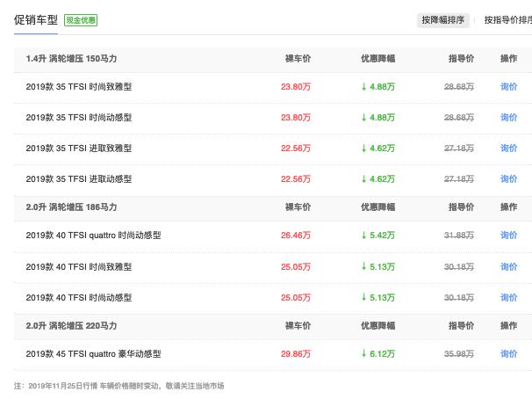Click 询价 for 40 TFSI 时尚动感型

[x=508, y=297]
